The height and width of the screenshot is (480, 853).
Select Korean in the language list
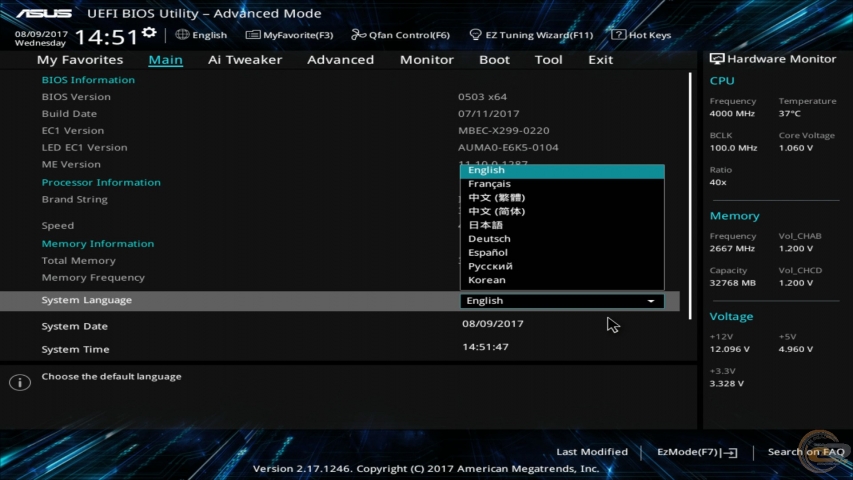pyautogui.click(x=562, y=280)
